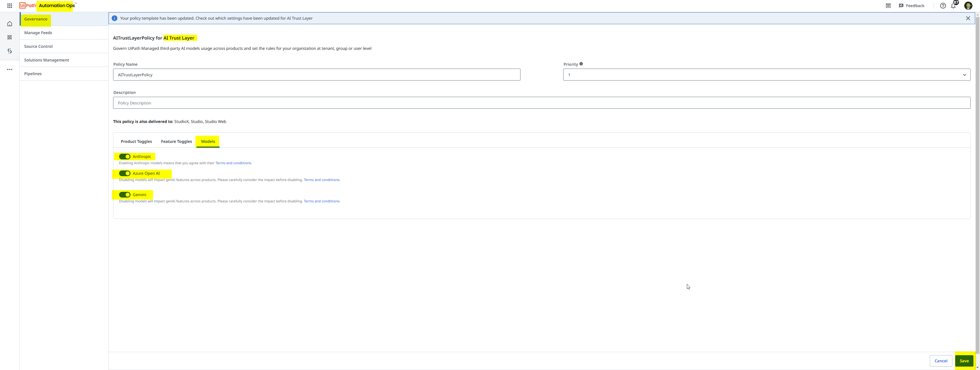
Task: Open the app launcher grid icon
Action: pyautogui.click(x=9, y=6)
